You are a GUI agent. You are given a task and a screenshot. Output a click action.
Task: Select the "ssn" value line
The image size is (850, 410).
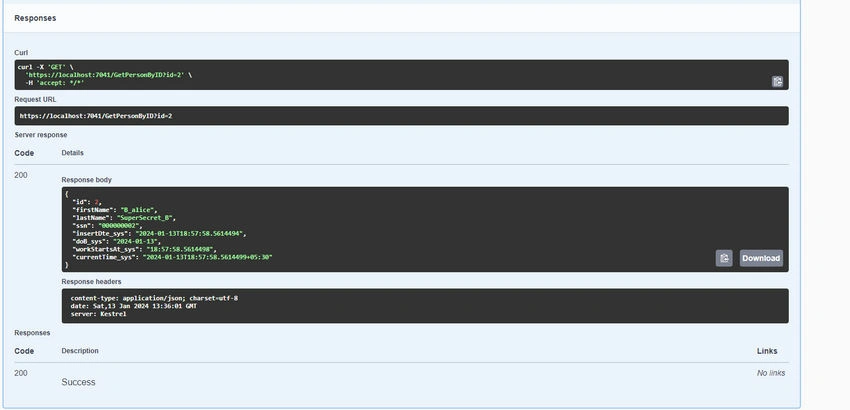pos(107,225)
